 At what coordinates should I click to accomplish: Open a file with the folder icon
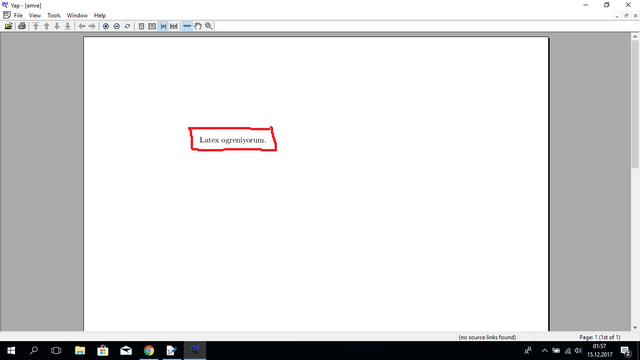pyautogui.click(x=9, y=26)
